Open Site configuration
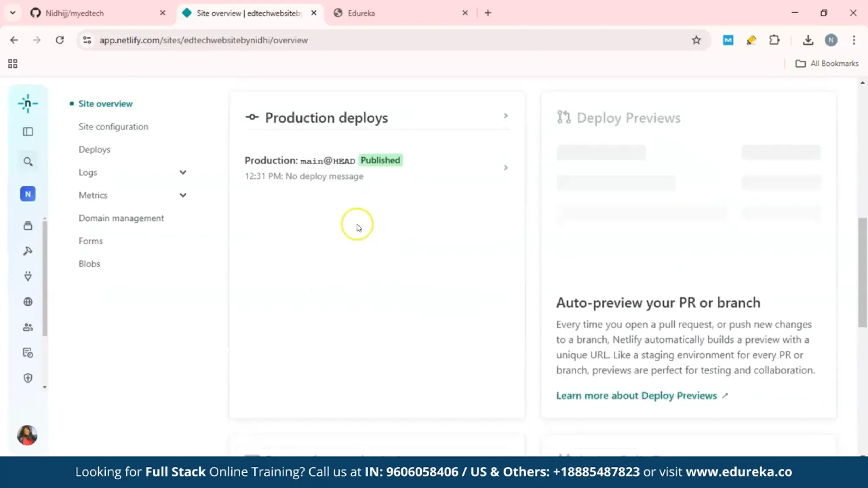Screen dimensions: 868x488 click(x=113, y=127)
